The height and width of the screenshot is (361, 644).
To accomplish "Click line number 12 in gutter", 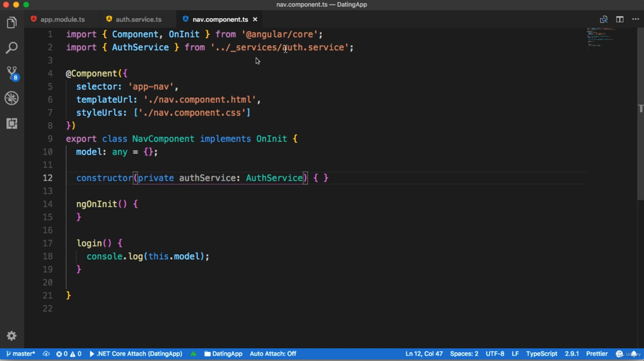I will [48, 178].
